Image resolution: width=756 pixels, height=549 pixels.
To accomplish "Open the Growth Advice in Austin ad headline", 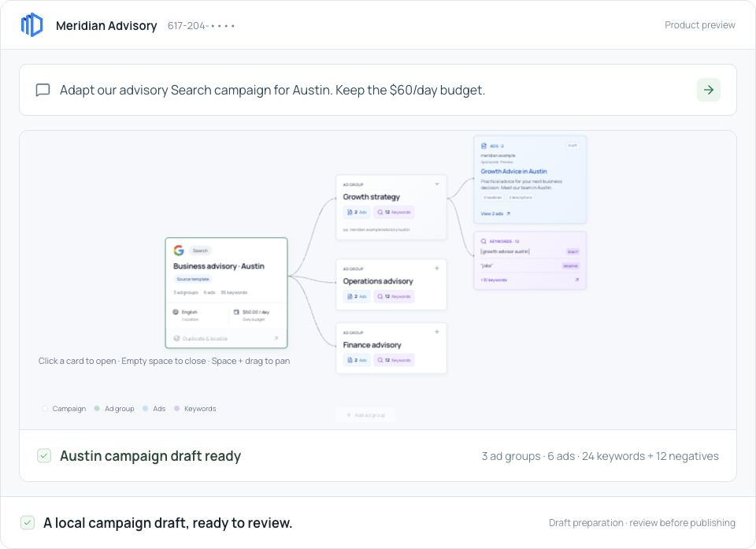I will [513, 171].
